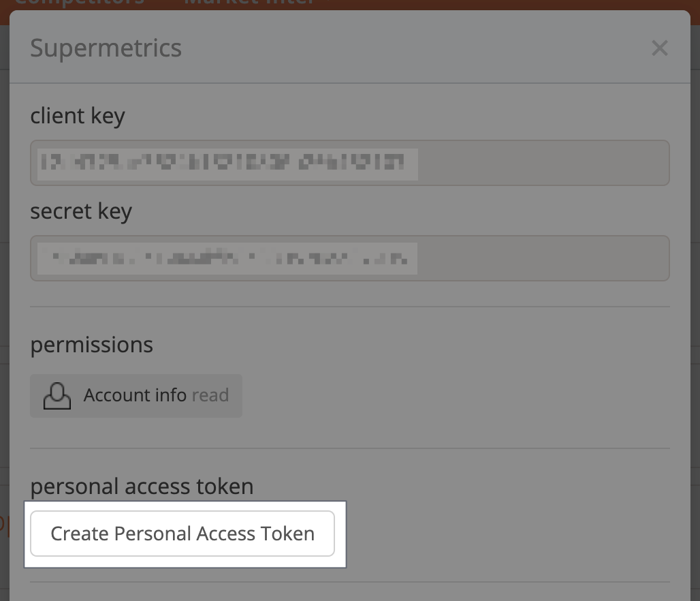Image resolution: width=700 pixels, height=601 pixels.
Task: Click the blurred secret key value
Action: click(x=227, y=258)
